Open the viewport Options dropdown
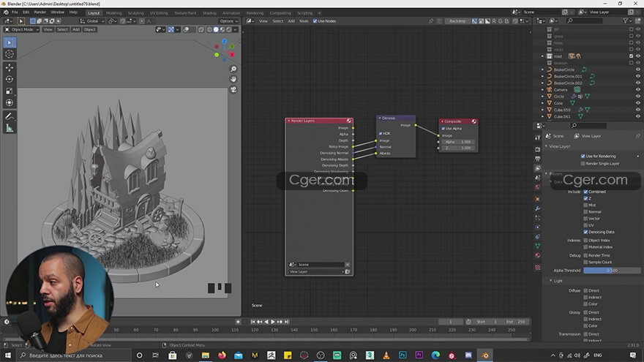644x362 pixels. tap(228, 21)
